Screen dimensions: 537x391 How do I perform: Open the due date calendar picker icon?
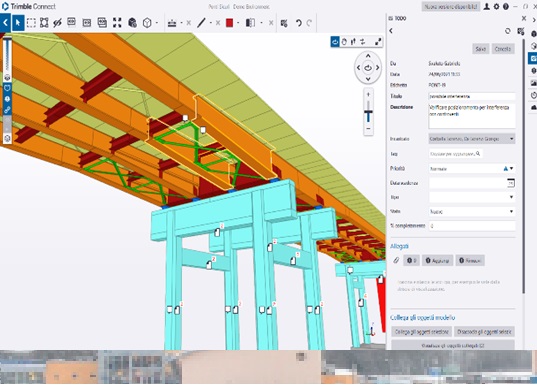[511, 183]
